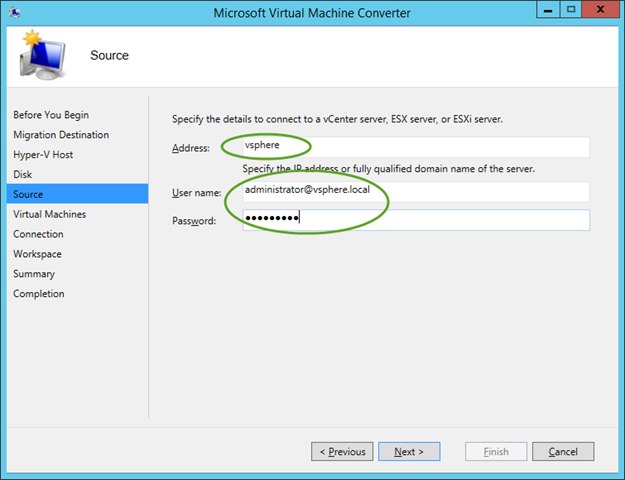This screenshot has width=625, height=480.
Task: Open the Before You Begin step
Action: (x=51, y=115)
